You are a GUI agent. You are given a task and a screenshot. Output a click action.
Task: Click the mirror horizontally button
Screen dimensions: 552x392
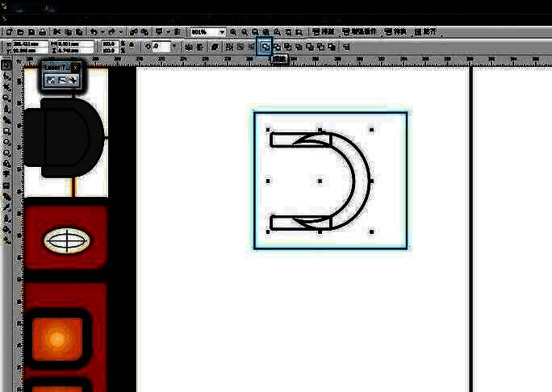(x=187, y=47)
